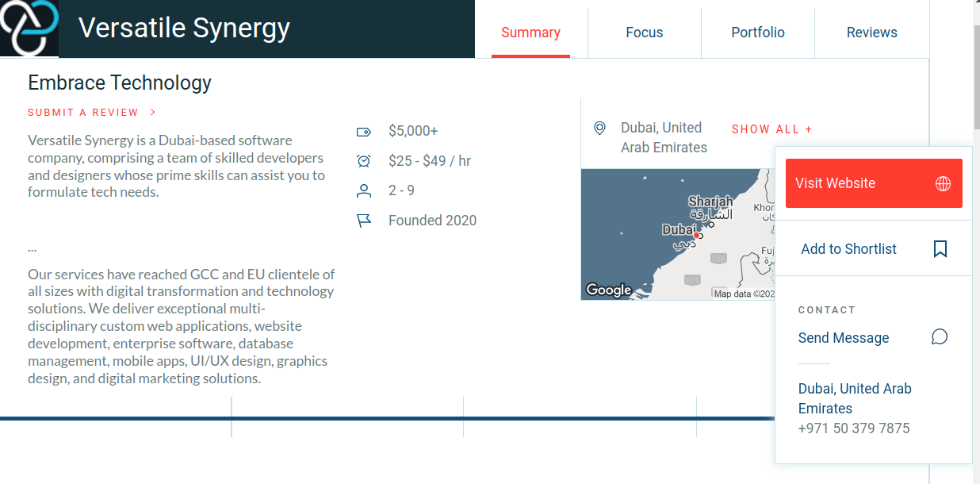
Task: Click the location pin icon near Dubai
Action: point(600,128)
